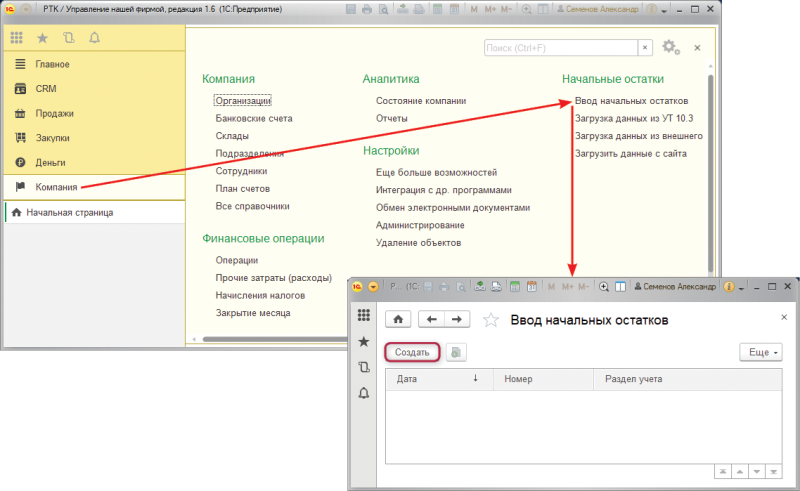Open Начисления налогов link

260,296
